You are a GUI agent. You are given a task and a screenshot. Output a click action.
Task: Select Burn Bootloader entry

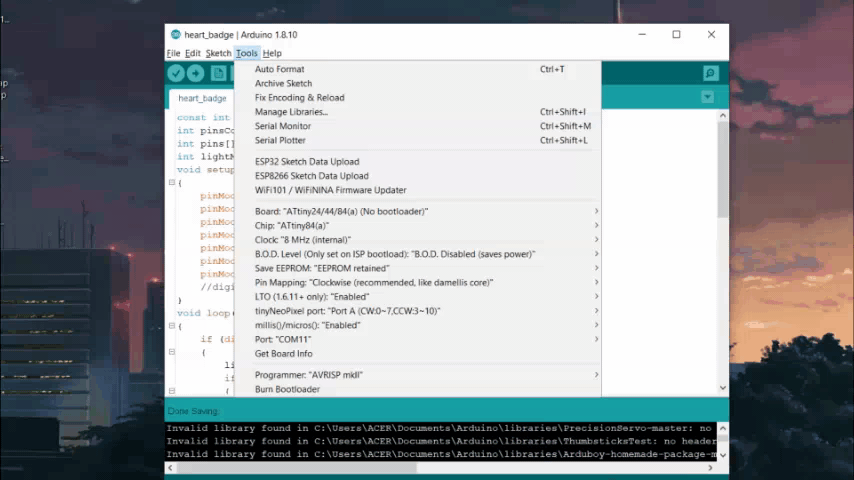[417, 389]
